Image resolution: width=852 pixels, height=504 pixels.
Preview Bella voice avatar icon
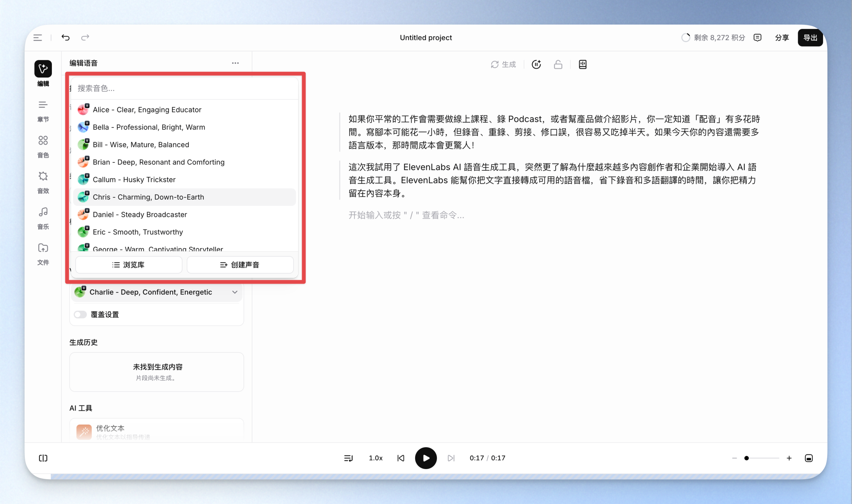point(83,127)
